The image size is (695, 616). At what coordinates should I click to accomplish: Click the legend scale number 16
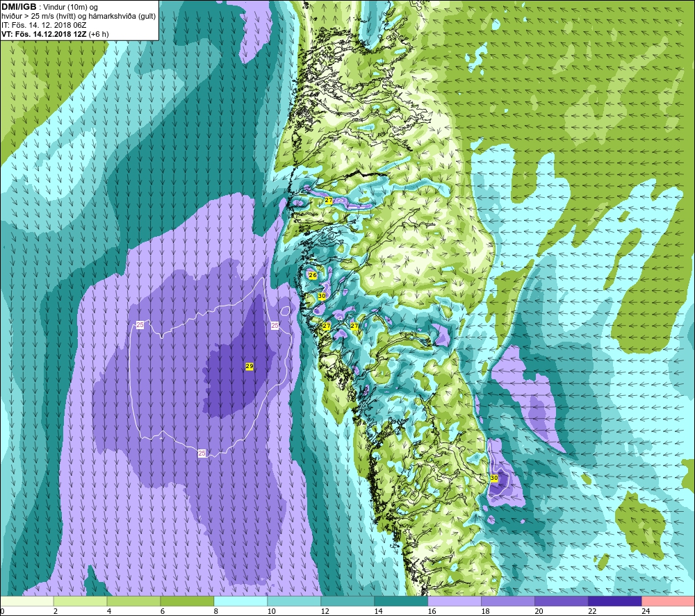[x=432, y=611]
